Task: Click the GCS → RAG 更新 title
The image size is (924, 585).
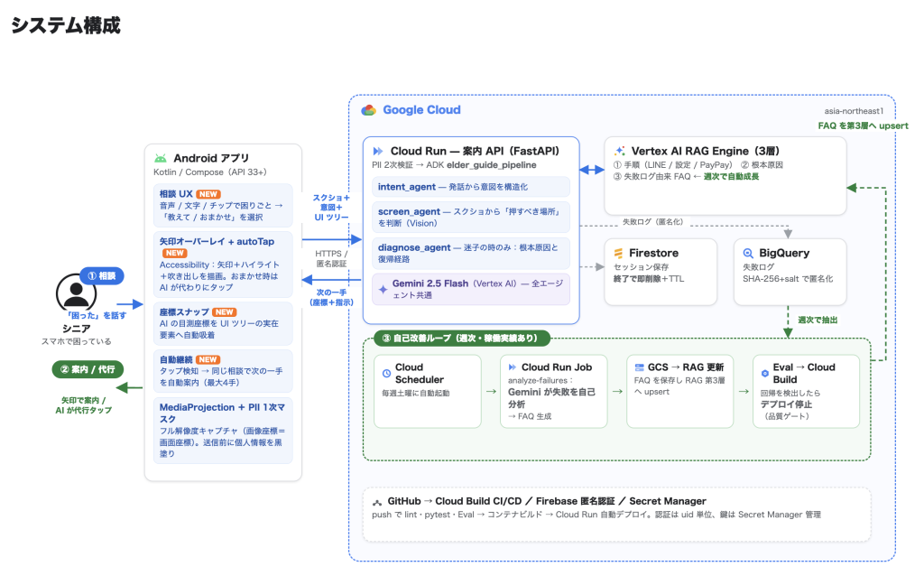Action: 686,367
